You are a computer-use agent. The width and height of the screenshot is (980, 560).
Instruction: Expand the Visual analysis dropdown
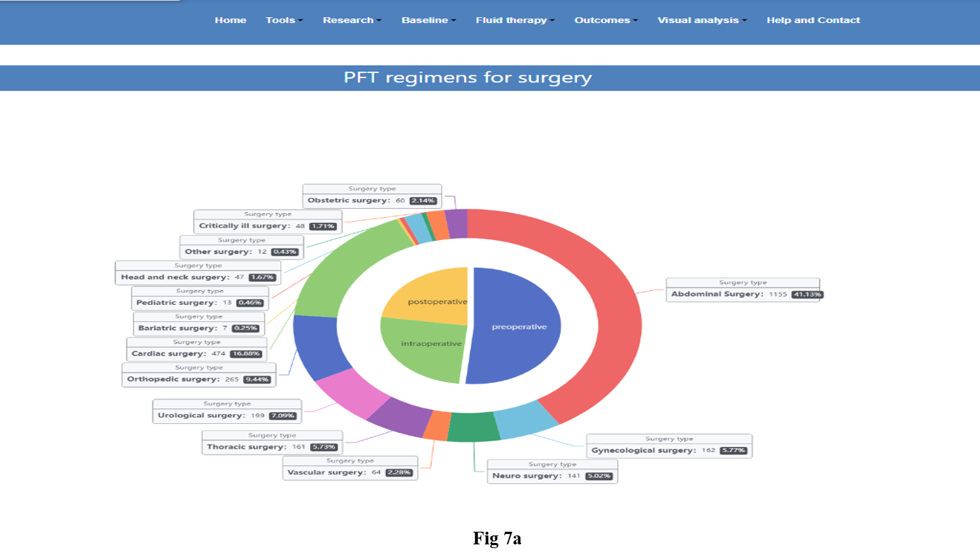[701, 20]
